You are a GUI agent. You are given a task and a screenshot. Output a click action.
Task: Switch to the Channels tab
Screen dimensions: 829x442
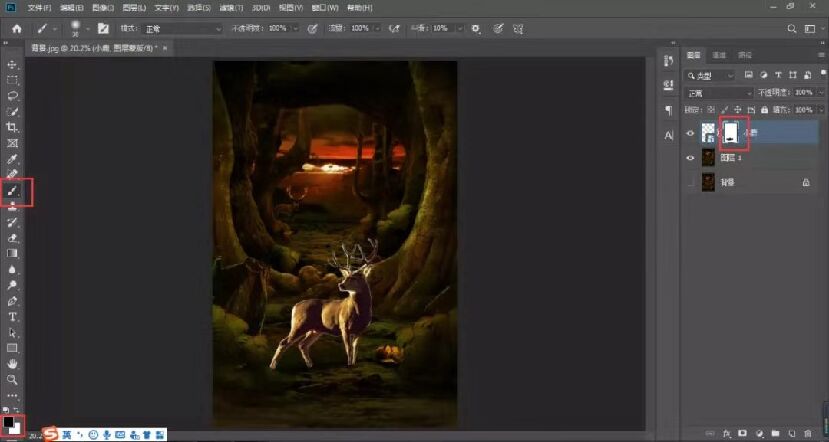(719, 55)
